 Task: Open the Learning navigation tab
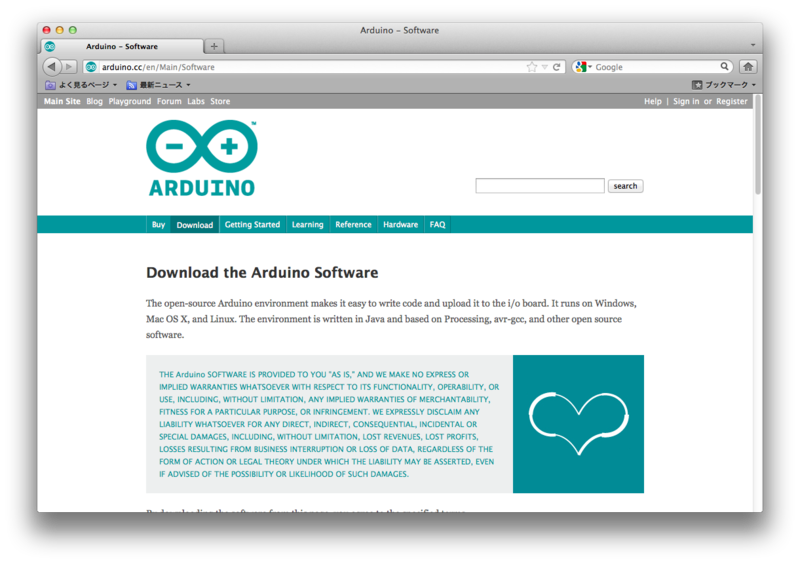click(308, 225)
